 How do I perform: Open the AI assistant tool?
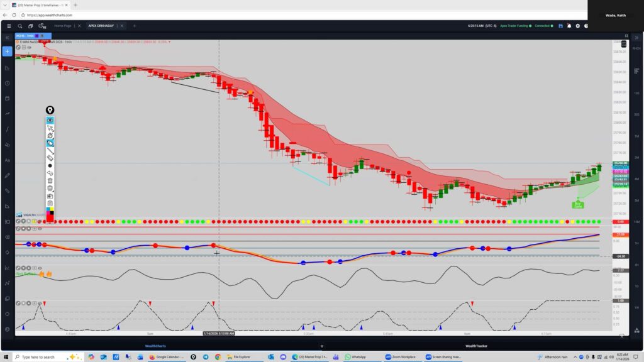(x=42, y=26)
